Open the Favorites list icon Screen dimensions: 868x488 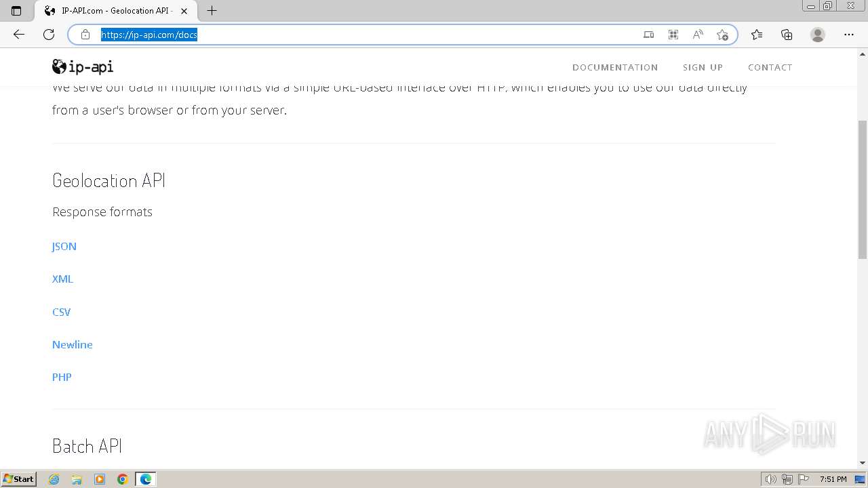pyautogui.click(x=757, y=35)
